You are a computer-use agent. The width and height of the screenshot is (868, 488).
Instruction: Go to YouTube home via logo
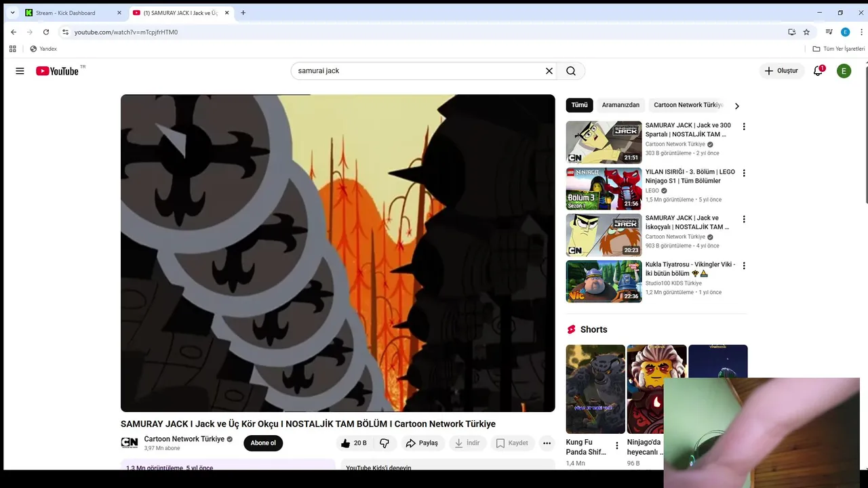pyautogui.click(x=57, y=71)
